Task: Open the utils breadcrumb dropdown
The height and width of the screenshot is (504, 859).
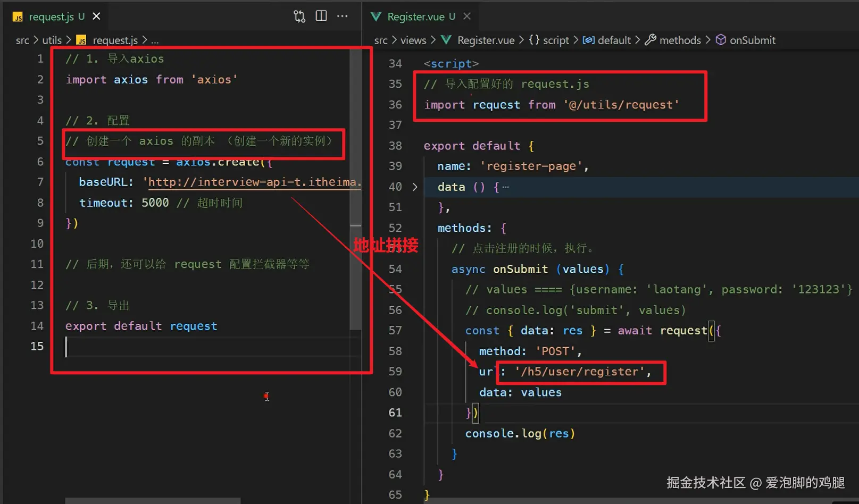Action: (x=52, y=40)
